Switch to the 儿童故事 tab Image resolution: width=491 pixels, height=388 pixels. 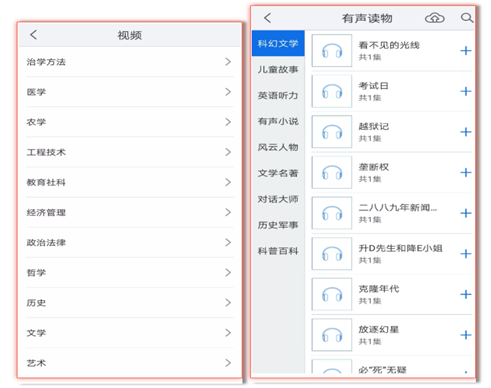point(278,69)
